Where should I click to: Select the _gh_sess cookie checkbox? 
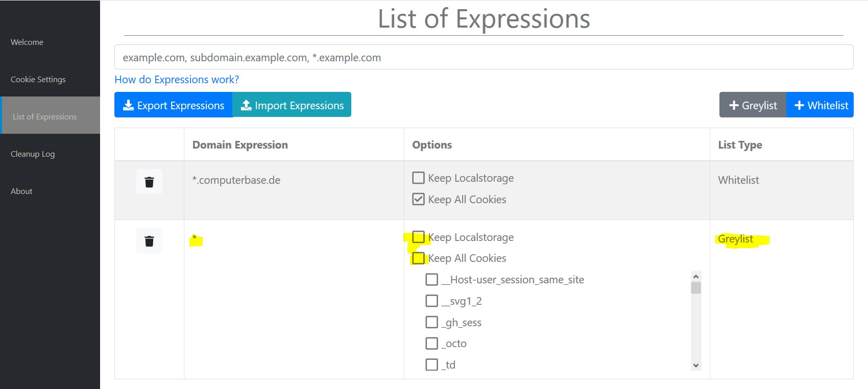[x=432, y=322]
